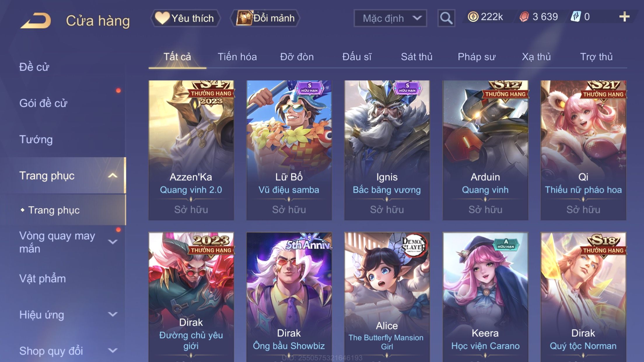This screenshot has width=644, height=362.
Task: Select the Lữ Bố Vũ điệu samba skin
Action: [x=289, y=150]
